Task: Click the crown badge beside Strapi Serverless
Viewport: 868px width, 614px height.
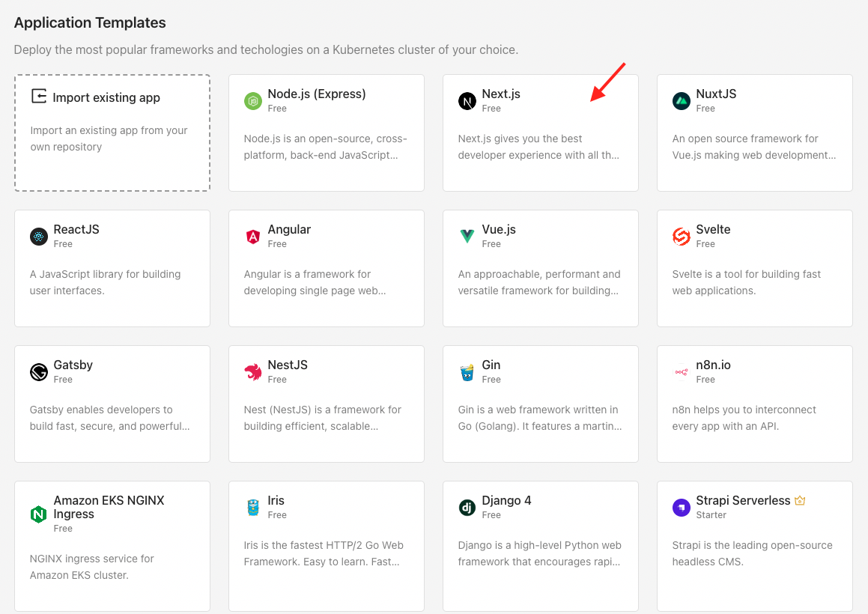Action: (x=800, y=500)
